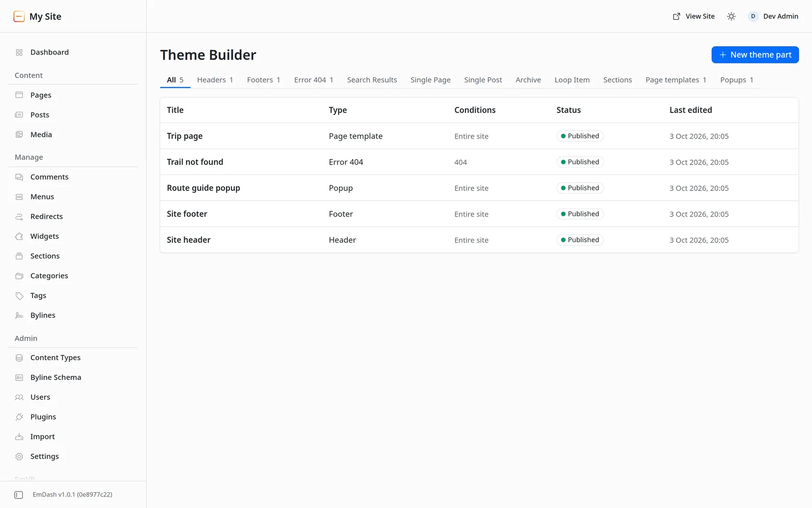The image size is (812, 508).
Task: Click the Redirects sidebar icon
Action: coord(19,216)
